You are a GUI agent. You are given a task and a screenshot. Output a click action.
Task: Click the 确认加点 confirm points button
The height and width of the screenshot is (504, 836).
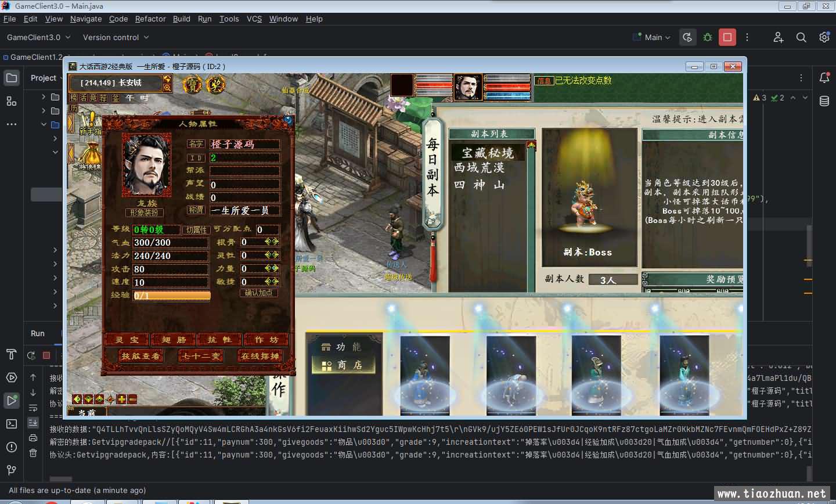[259, 293]
